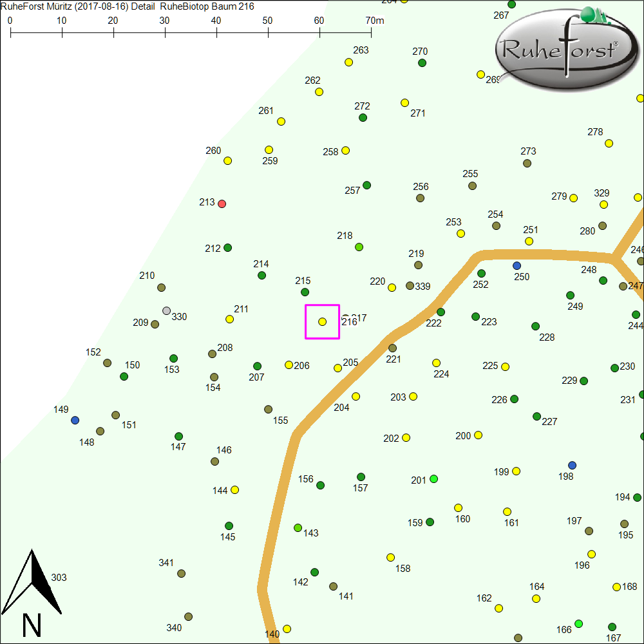The image size is (644, 644).
Task: Select the bright green marker 201
Action: click(x=433, y=478)
